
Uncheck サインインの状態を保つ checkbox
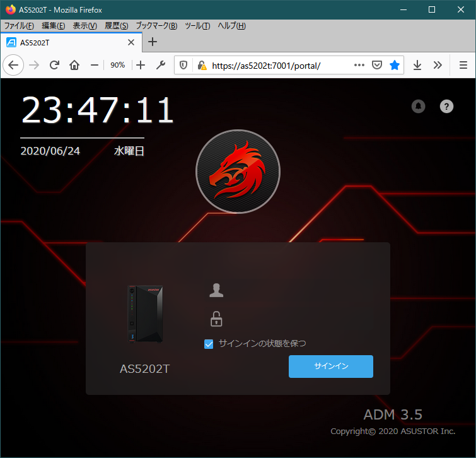[209, 344]
